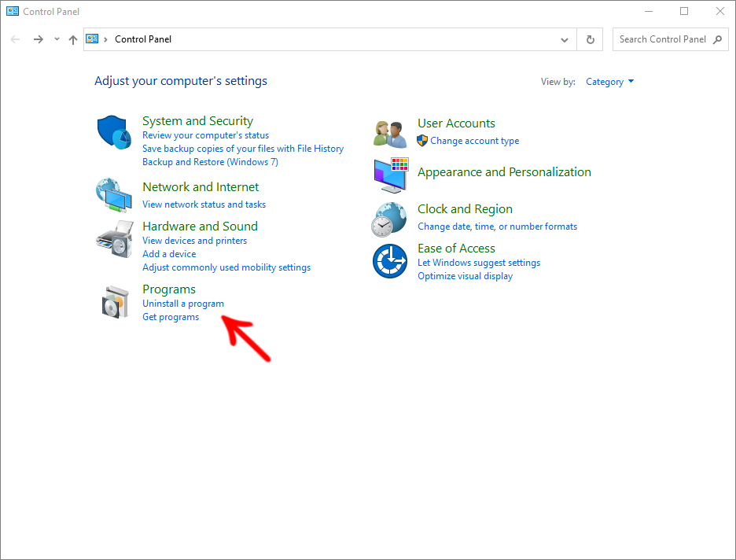Open Clock and Region heading
Viewport: 736px width, 560px height.
tap(466, 209)
